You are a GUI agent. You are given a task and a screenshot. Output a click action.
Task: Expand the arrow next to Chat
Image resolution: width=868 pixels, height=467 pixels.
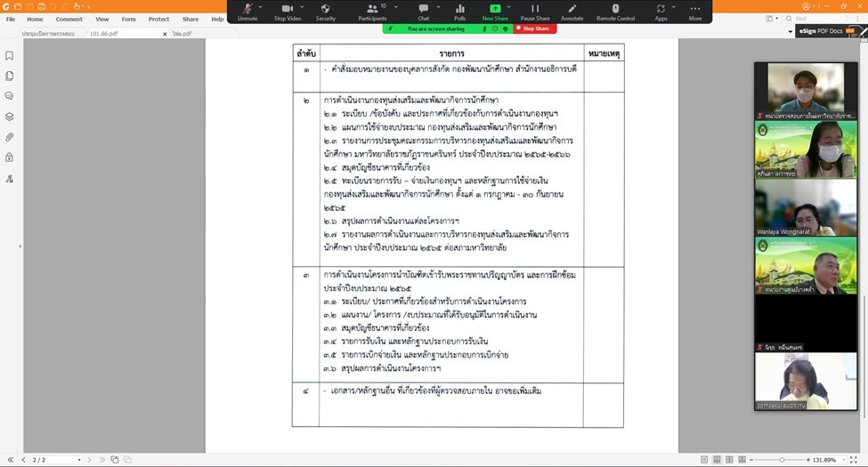click(x=438, y=6)
